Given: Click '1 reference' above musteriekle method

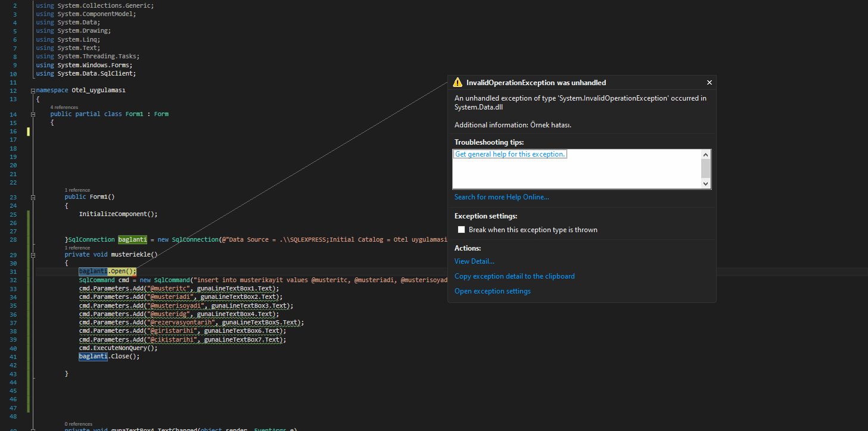Looking at the screenshot, I should (x=77, y=248).
